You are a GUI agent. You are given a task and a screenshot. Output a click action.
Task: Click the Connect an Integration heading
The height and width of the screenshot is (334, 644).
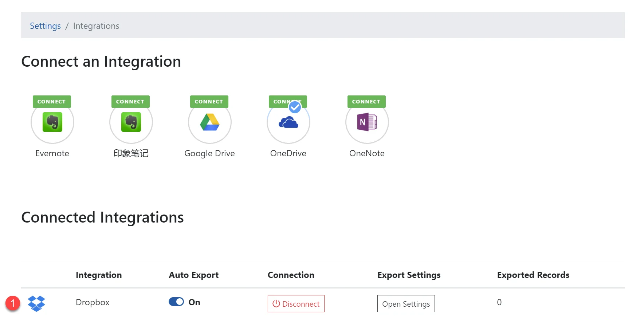(101, 62)
